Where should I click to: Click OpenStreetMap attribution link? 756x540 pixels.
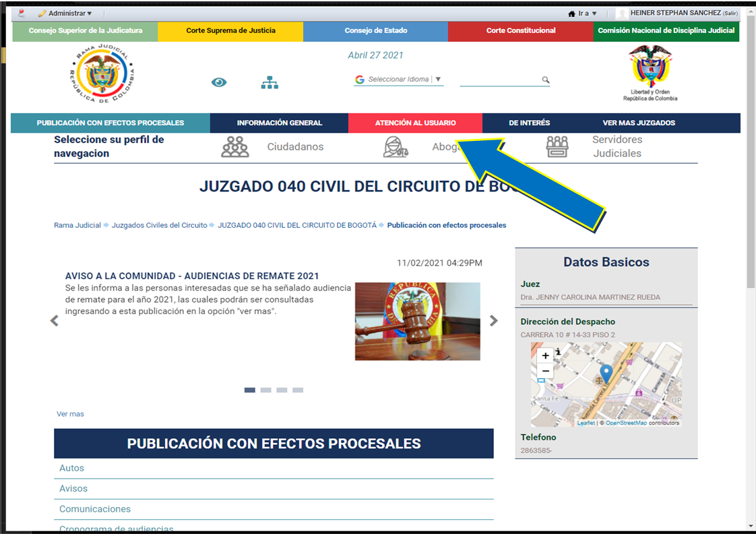pos(626,423)
